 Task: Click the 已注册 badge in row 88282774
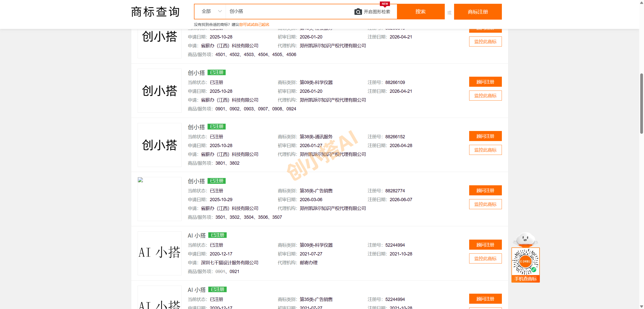click(x=217, y=181)
